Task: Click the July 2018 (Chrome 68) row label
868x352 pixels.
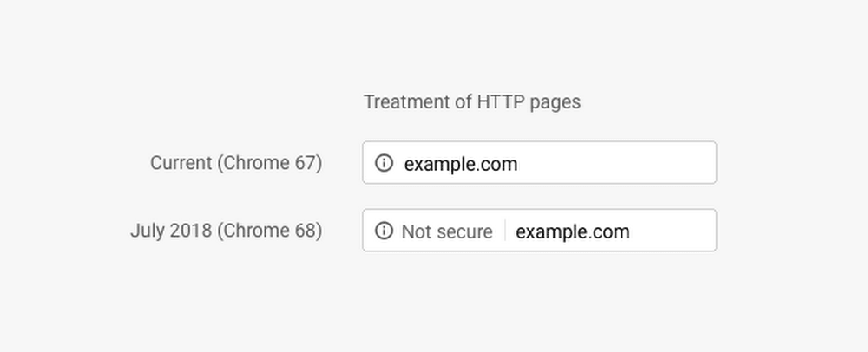Action: (x=226, y=231)
